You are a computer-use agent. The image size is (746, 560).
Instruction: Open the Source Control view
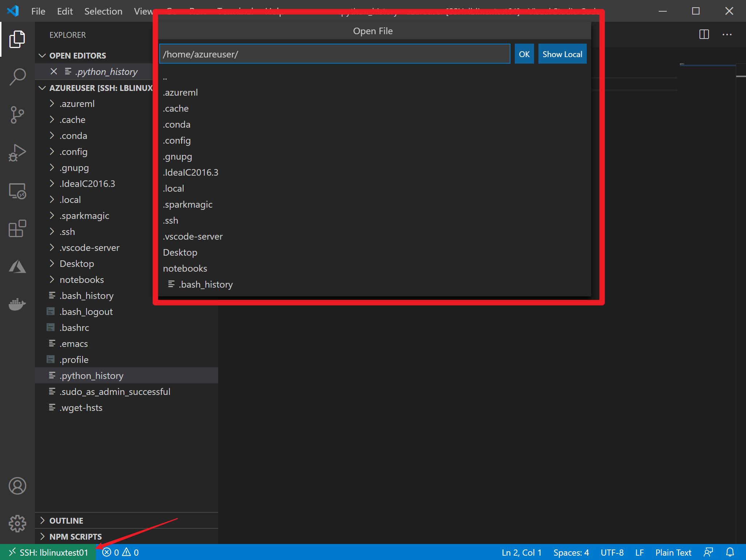click(x=17, y=115)
